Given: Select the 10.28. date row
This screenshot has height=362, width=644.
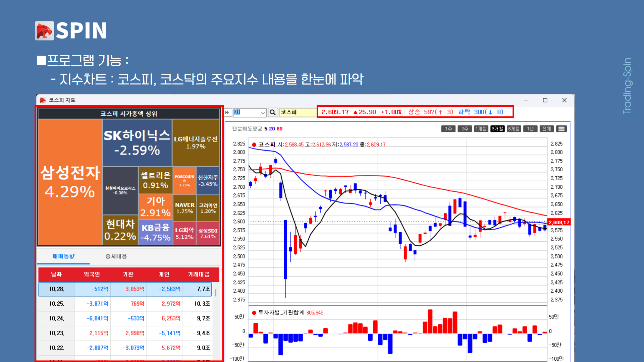Looking at the screenshot, I should [x=125, y=289].
